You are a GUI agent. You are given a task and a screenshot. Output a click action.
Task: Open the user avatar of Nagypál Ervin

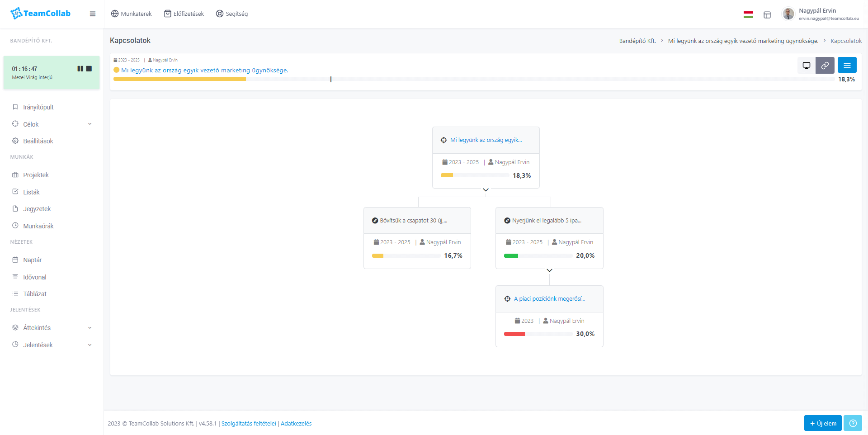coord(788,14)
